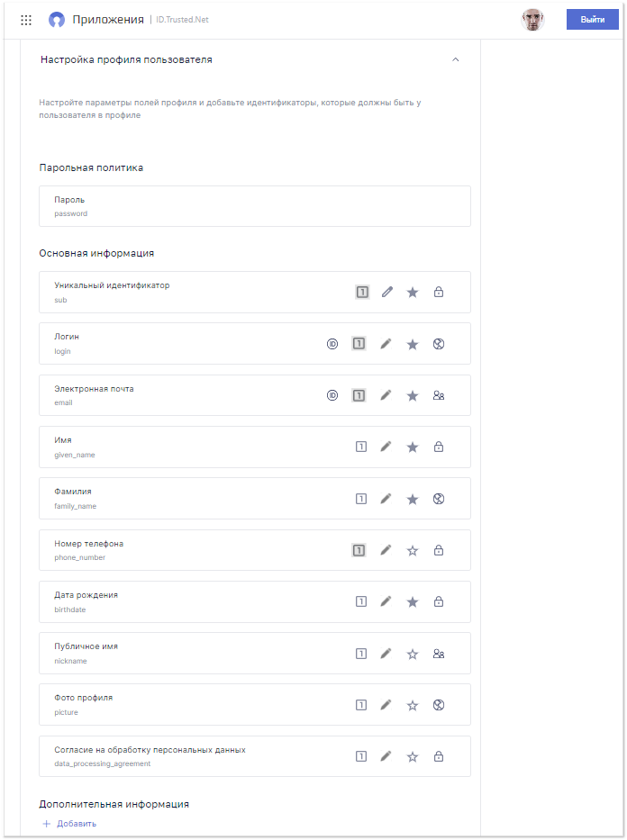Click the lock icon in the sub row
Screen dimensions: 627x840
point(439,292)
